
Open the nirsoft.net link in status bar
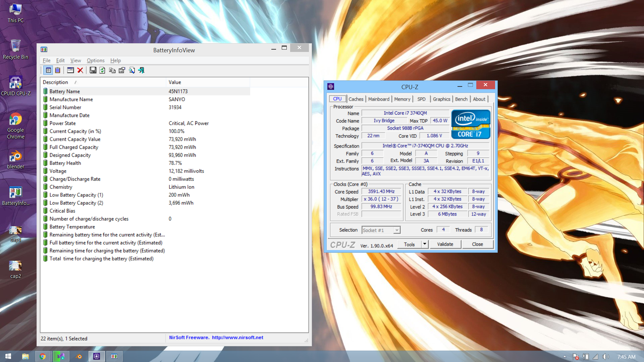[x=237, y=338]
